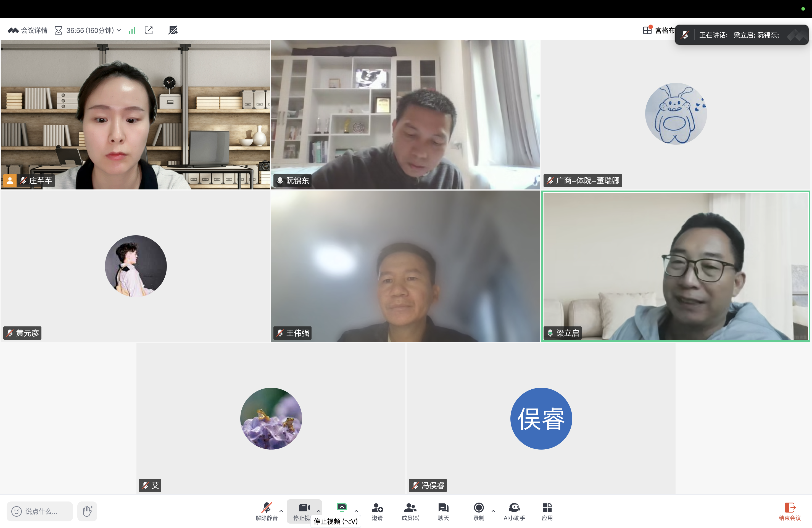Viewport: 812px width, 528px height.
Task: Click the share/pop-out icon in the top bar
Action: pyautogui.click(x=149, y=30)
